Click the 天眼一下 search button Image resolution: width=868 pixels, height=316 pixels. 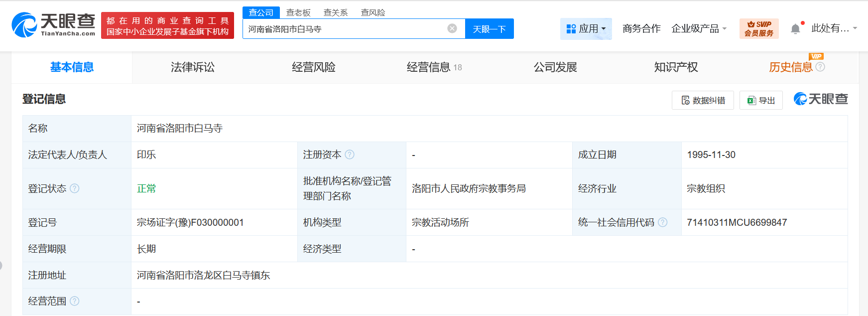[x=489, y=29]
